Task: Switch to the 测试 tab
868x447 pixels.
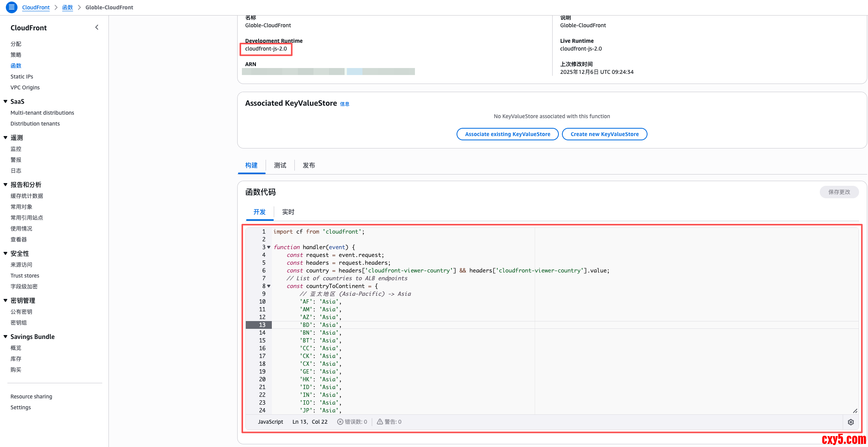Action: coord(280,165)
